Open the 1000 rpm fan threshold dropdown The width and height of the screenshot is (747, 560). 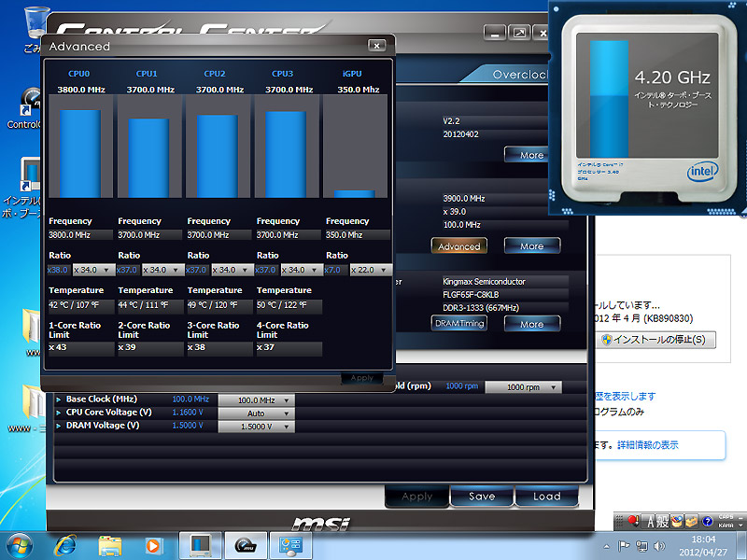pos(523,387)
